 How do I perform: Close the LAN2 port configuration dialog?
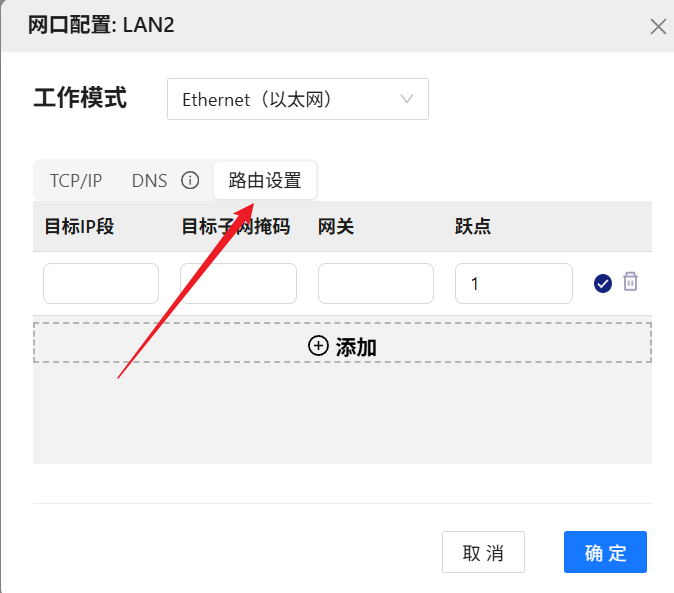click(x=658, y=27)
